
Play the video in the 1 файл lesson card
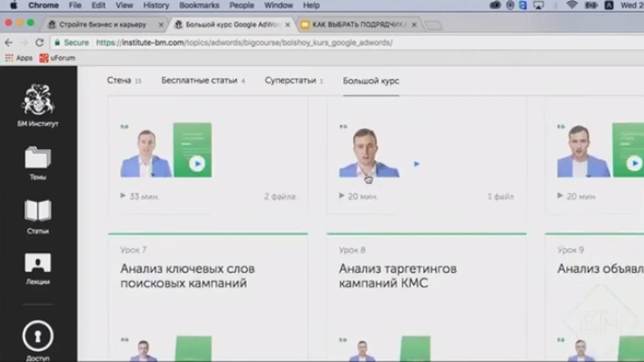click(x=417, y=164)
